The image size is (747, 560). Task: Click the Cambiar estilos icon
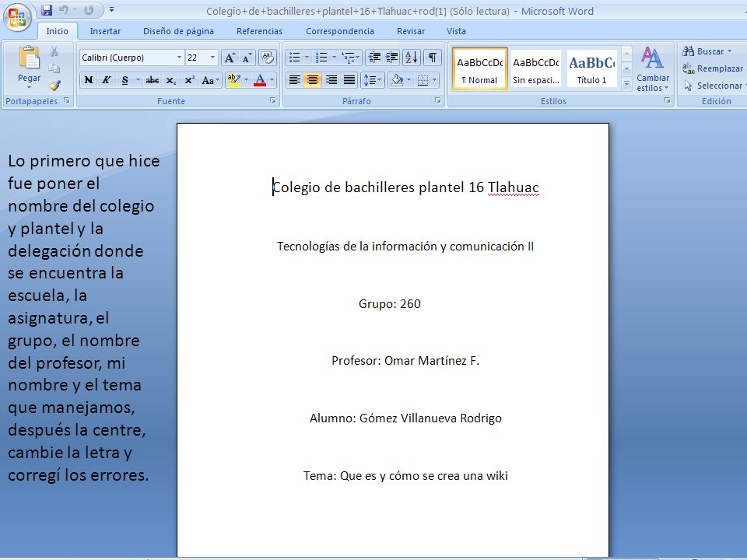pos(653,69)
